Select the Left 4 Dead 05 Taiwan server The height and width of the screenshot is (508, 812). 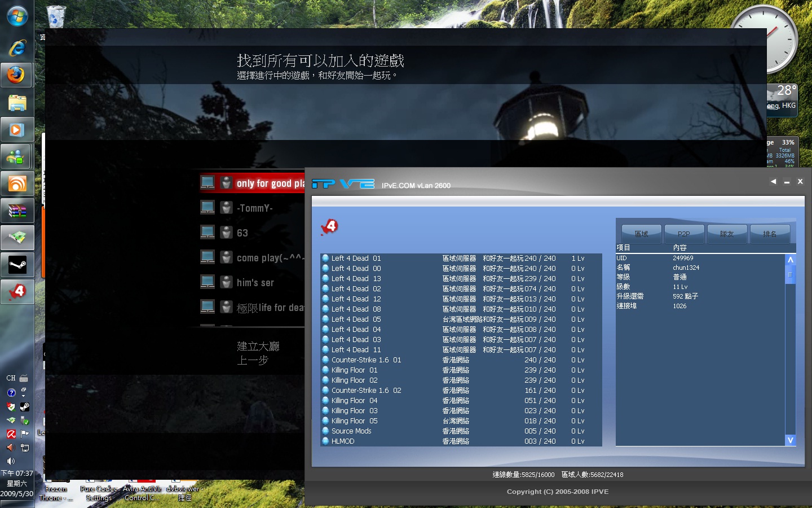click(461, 319)
